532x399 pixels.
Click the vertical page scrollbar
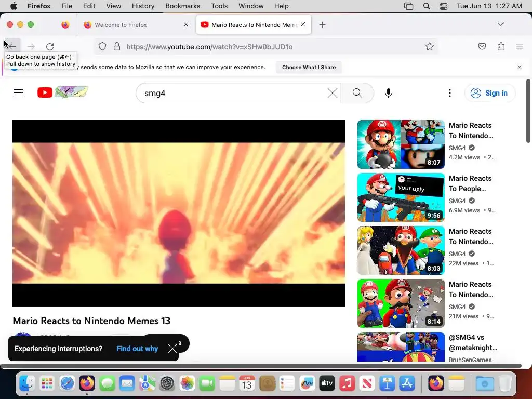(x=528, y=111)
